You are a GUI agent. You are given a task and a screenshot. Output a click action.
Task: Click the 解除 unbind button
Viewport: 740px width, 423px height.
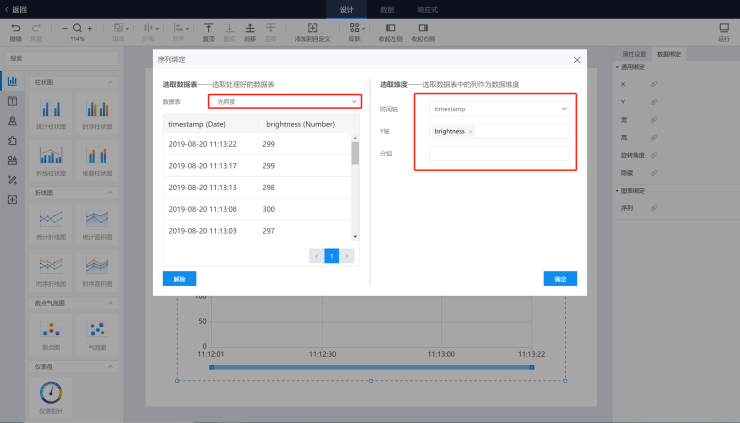179,279
